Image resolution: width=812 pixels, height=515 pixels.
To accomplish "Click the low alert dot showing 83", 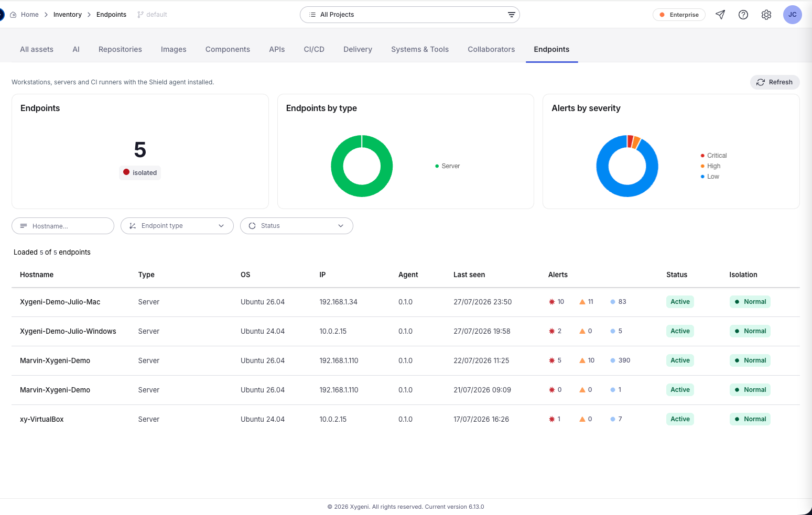I will point(613,302).
